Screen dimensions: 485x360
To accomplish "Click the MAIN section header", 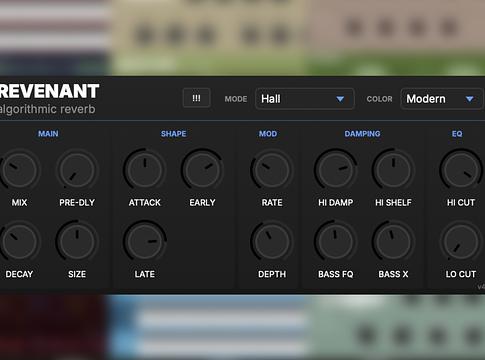I will click(48, 134).
